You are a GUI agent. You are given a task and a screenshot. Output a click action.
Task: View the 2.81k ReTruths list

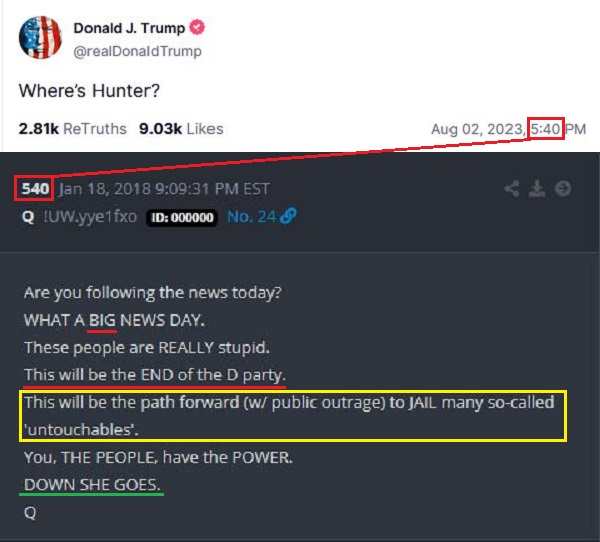(72, 129)
